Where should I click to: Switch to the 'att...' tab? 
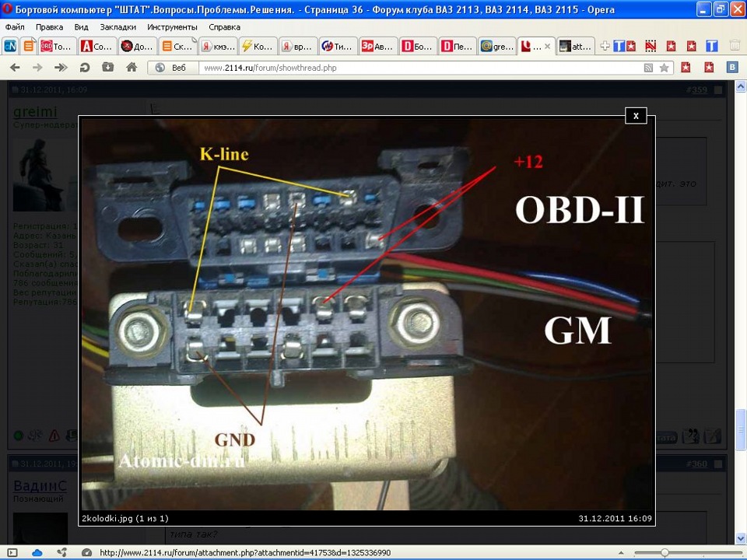(x=577, y=46)
